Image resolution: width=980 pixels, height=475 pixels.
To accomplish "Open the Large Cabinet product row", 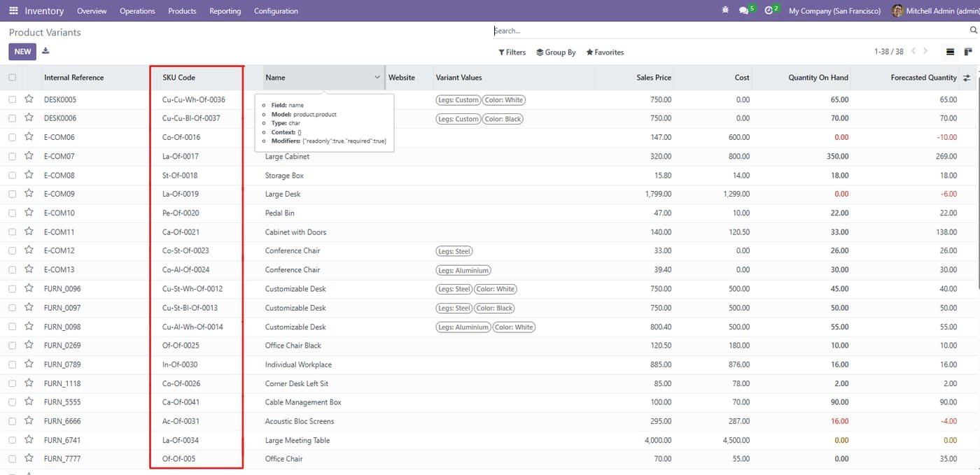I will (x=490, y=157).
